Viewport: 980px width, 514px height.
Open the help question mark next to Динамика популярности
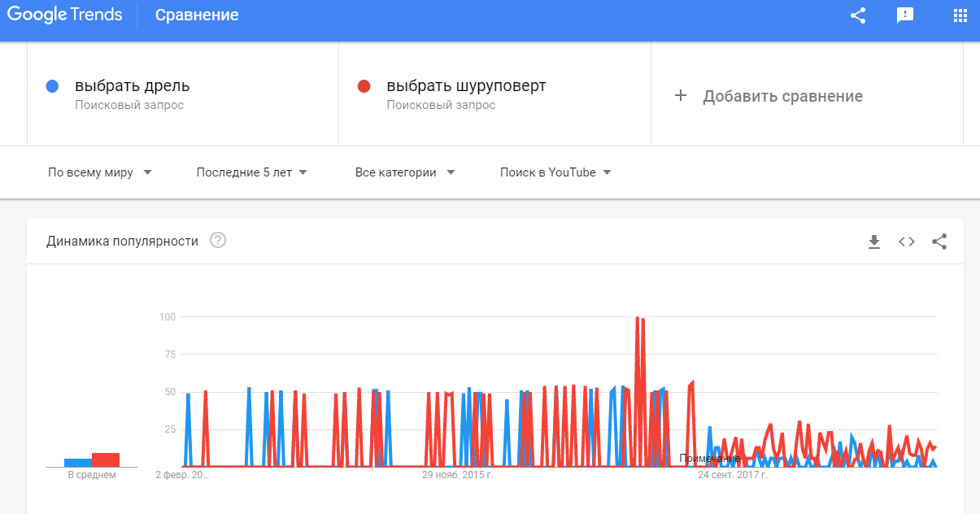pos(216,241)
